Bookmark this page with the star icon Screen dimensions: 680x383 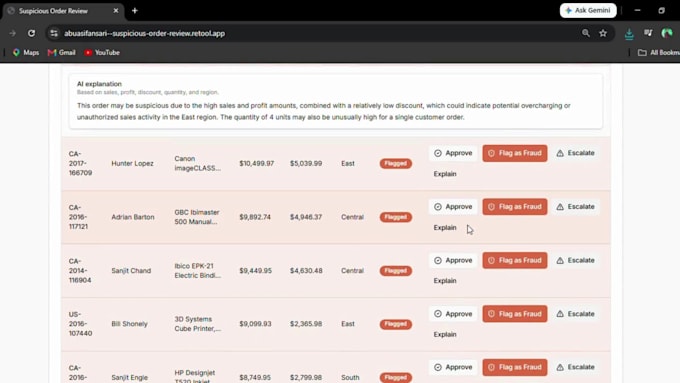coord(603,33)
